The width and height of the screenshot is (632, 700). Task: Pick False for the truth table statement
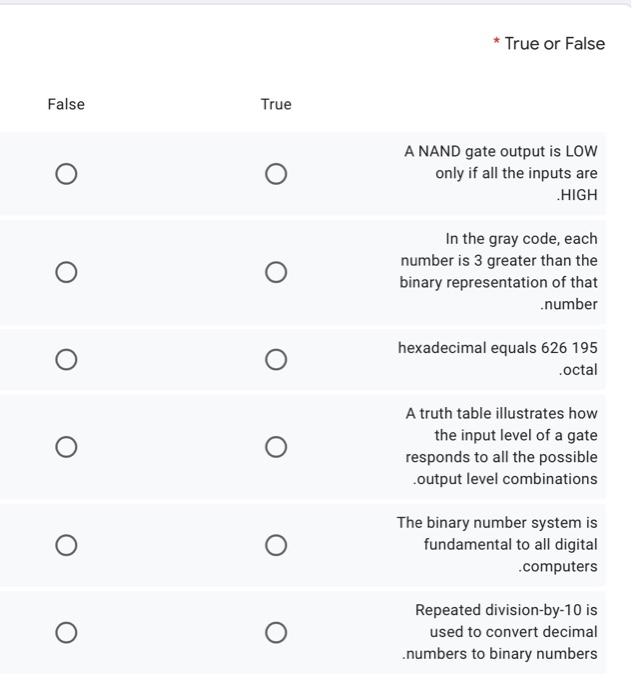66,446
